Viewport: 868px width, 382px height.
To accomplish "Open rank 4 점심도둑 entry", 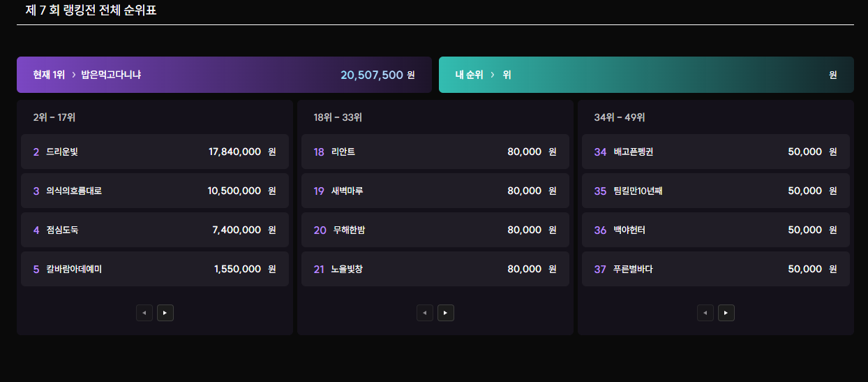I will pyautogui.click(x=155, y=230).
